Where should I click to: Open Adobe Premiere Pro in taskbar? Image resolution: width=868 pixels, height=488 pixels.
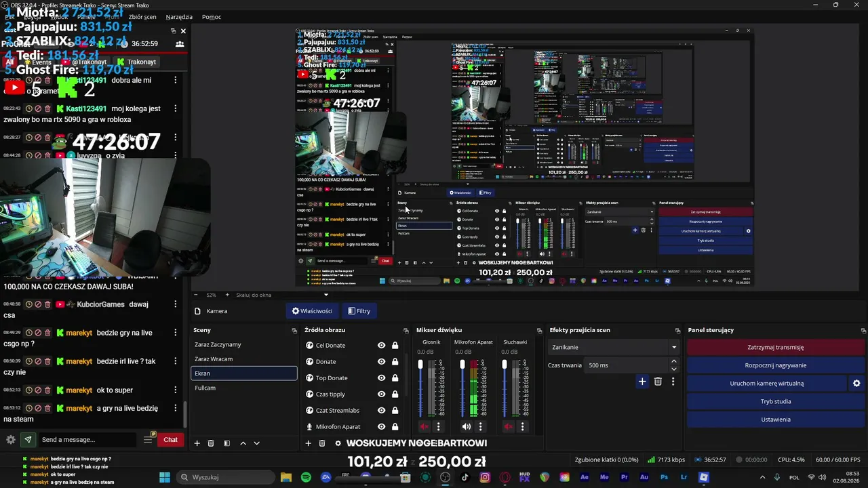pos(624,477)
